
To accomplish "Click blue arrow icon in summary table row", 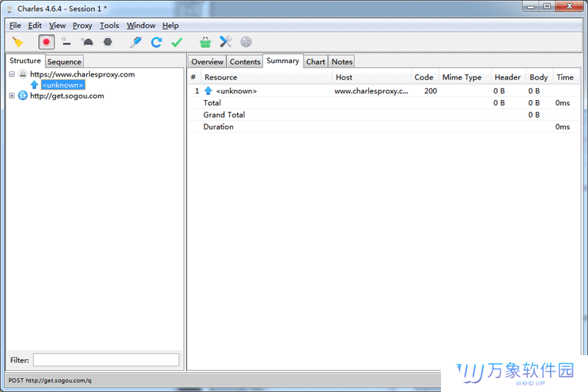I will [208, 90].
